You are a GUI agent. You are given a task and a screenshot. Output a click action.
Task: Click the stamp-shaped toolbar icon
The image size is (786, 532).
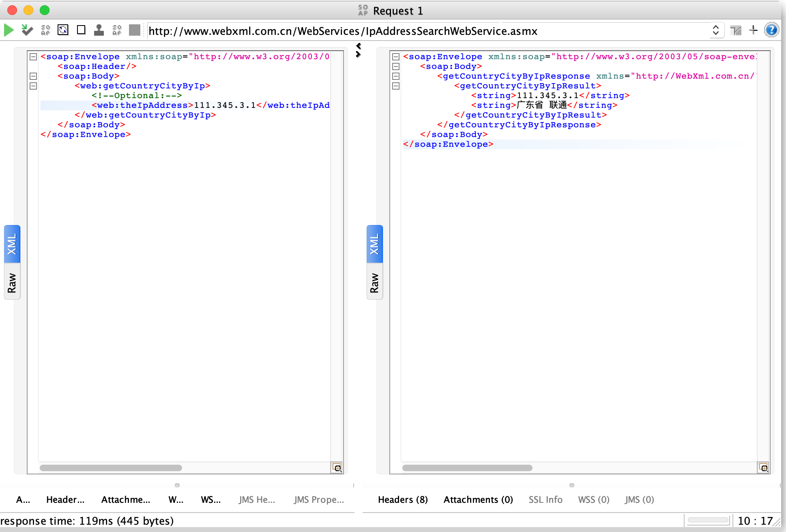(x=99, y=30)
